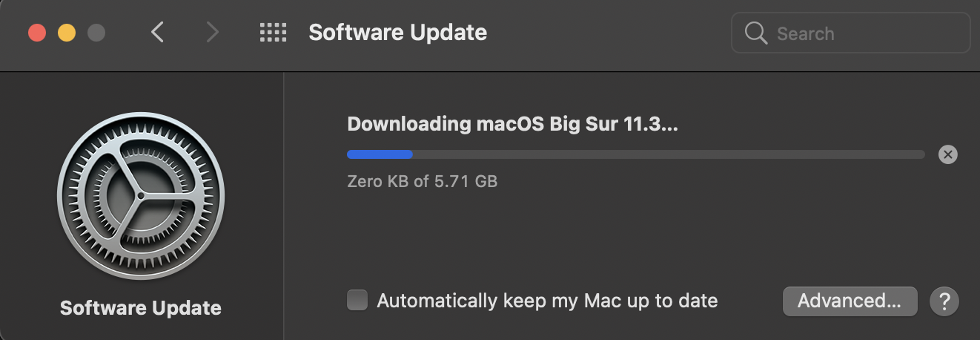Click the 'Automatically keep my Mac up to date' label
The image size is (980, 340).
(547, 301)
